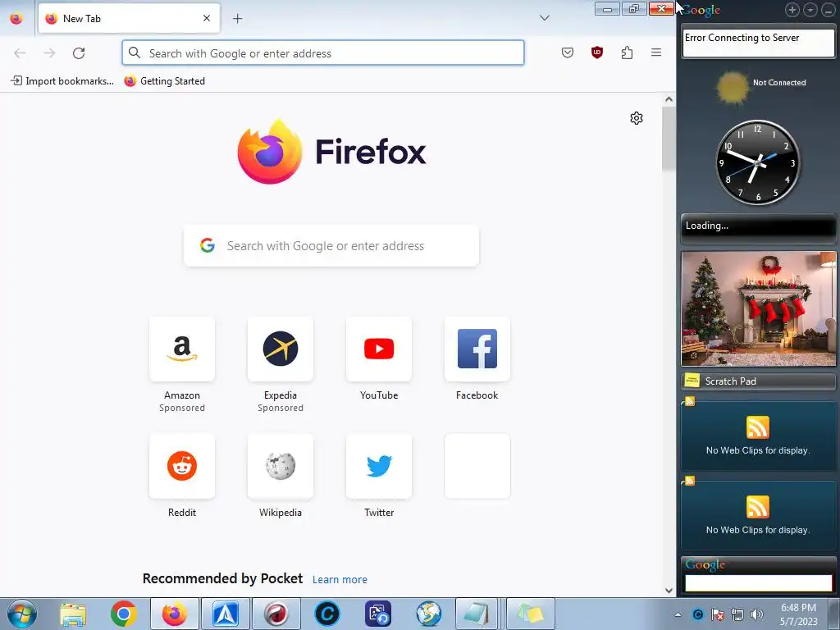This screenshot has height=630, width=840.
Task: Open the Scratch Pad gadget
Action: click(x=758, y=381)
